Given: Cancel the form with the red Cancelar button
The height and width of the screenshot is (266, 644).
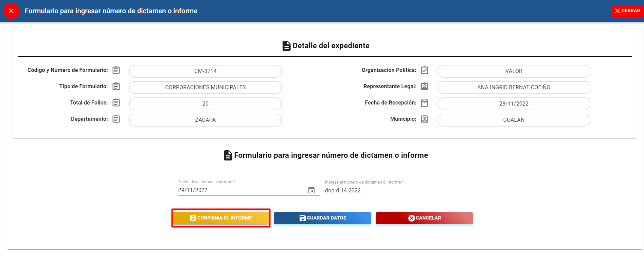Looking at the screenshot, I should (424, 218).
